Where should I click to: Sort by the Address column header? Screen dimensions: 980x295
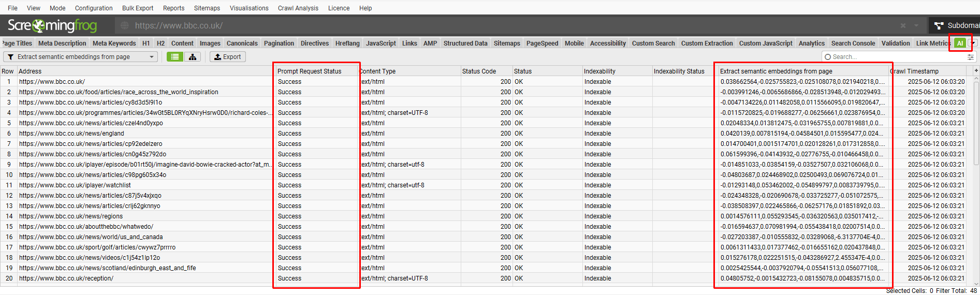pyautogui.click(x=145, y=71)
